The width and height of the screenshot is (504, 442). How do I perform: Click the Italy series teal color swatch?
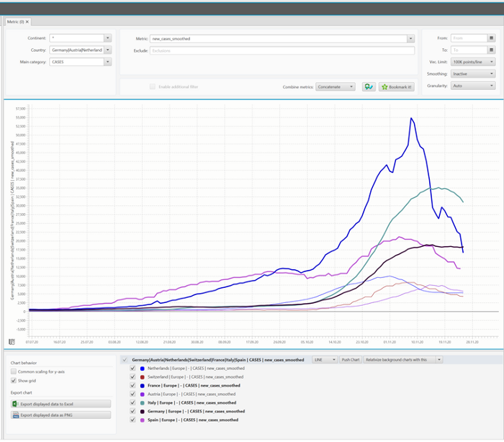point(143,402)
